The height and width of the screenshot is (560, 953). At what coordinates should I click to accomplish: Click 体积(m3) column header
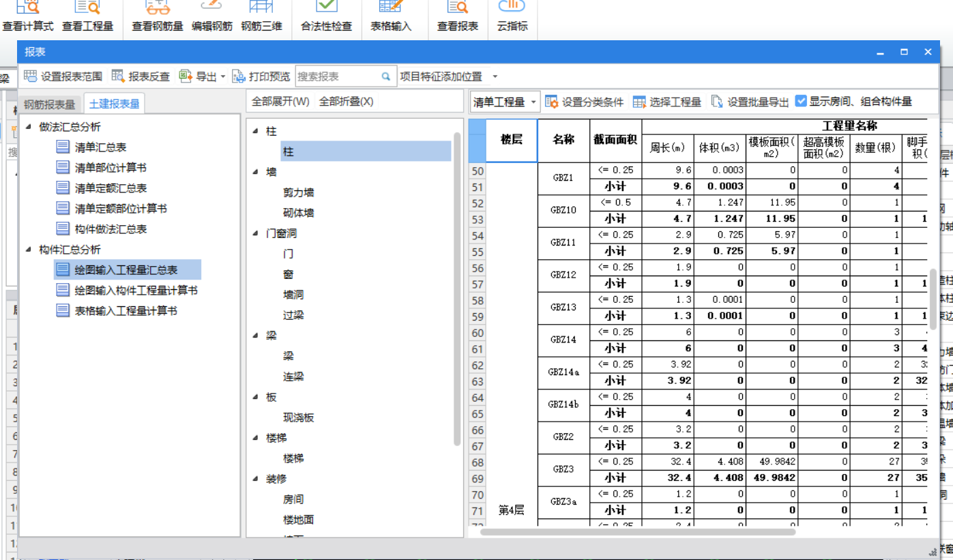pos(720,147)
